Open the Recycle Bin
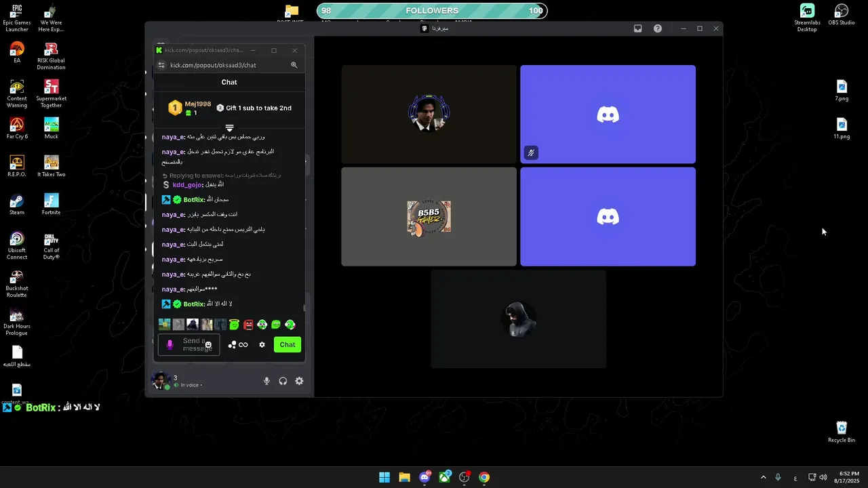Image resolution: width=868 pixels, height=488 pixels. click(x=842, y=432)
